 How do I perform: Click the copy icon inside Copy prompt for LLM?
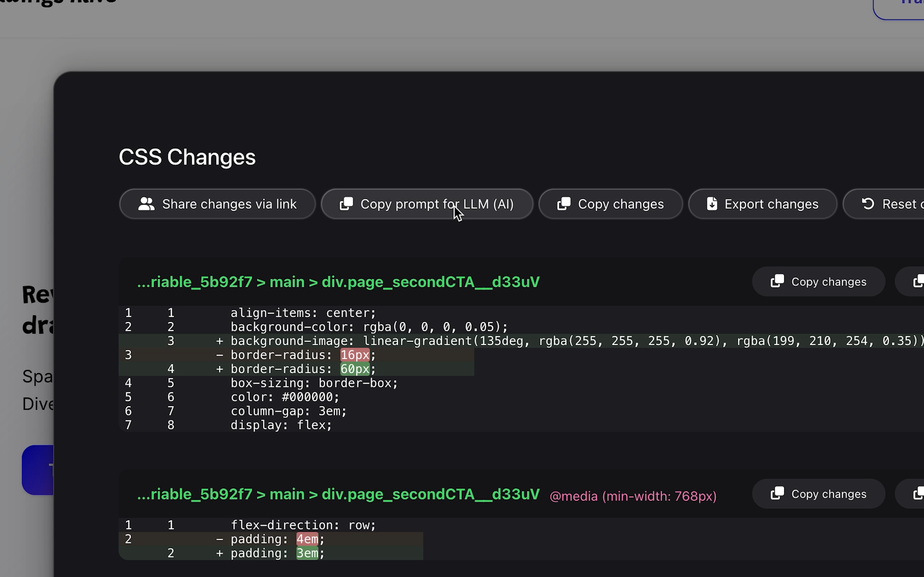(x=346, y=203)
